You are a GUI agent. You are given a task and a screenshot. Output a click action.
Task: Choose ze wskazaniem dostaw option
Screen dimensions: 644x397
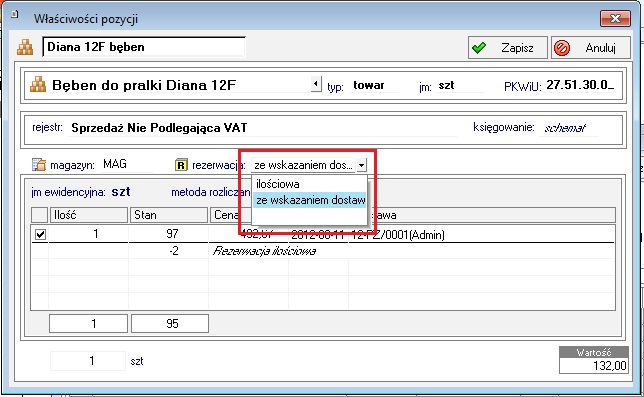click(x=309, y=200)
